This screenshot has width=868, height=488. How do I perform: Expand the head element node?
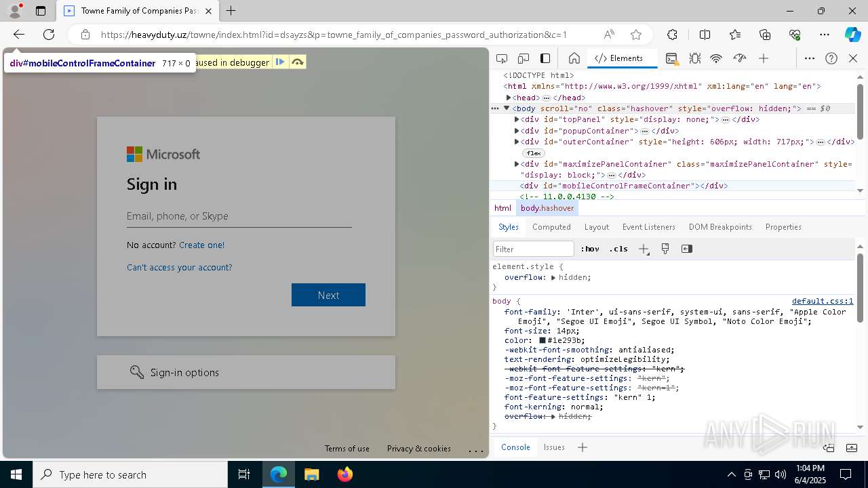[x=509, y=98]
